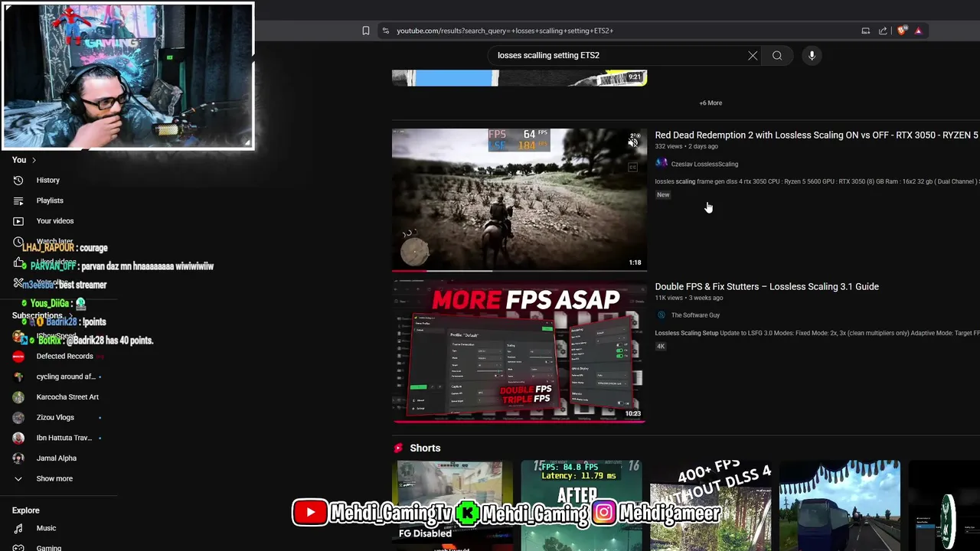Click the 332 views 2 days ago text

(x=686, y=146)
